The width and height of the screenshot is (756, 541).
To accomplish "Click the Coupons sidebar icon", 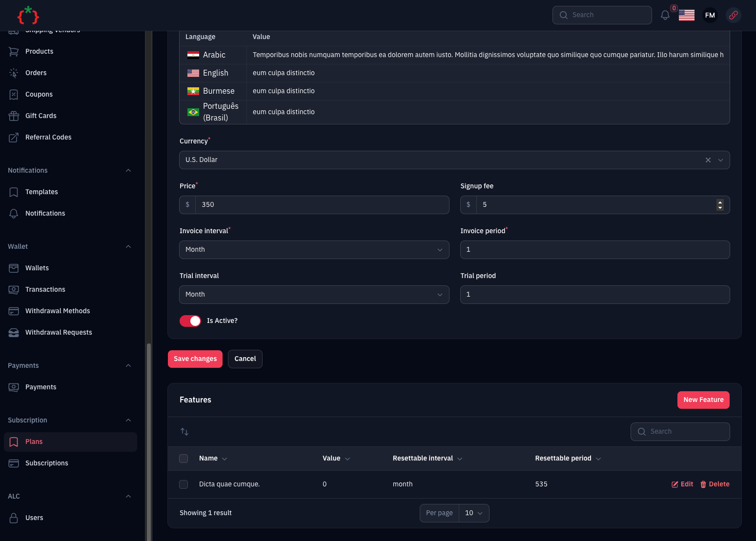I will click(14, 95).
